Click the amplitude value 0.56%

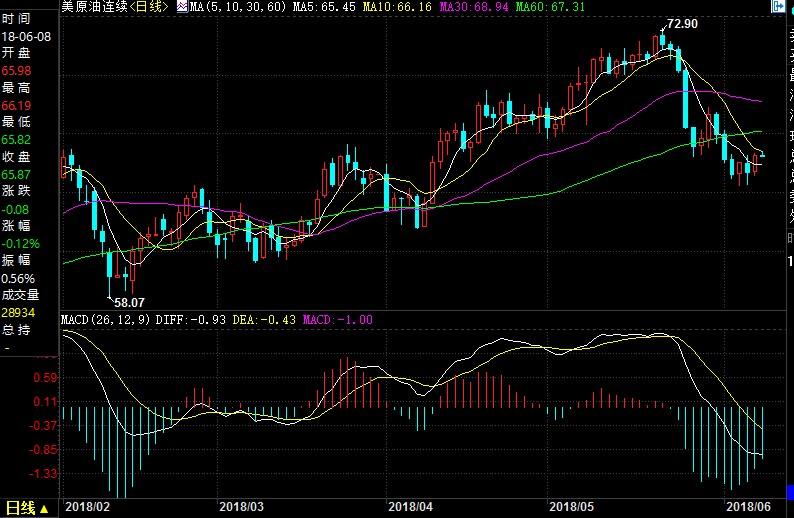point(18,278)
